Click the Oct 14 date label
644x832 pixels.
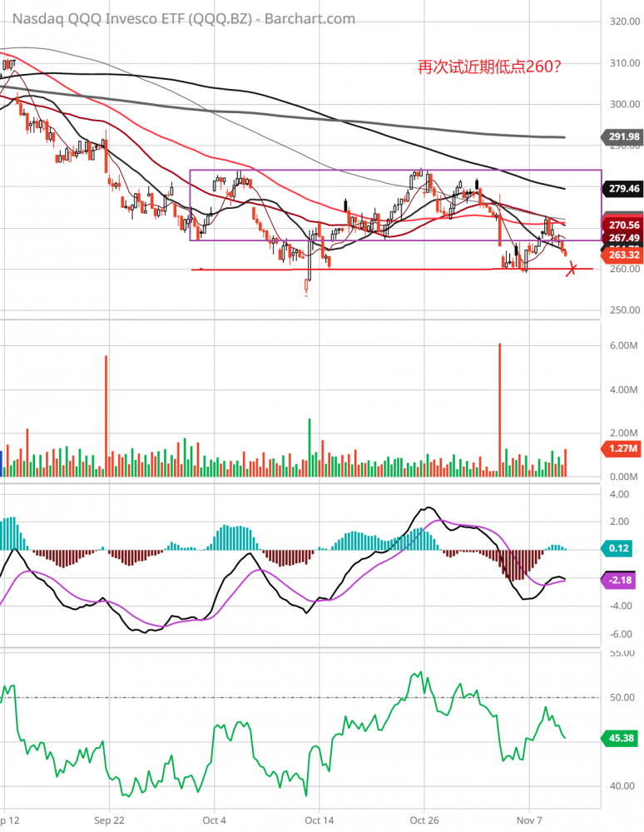click(319, 820)
